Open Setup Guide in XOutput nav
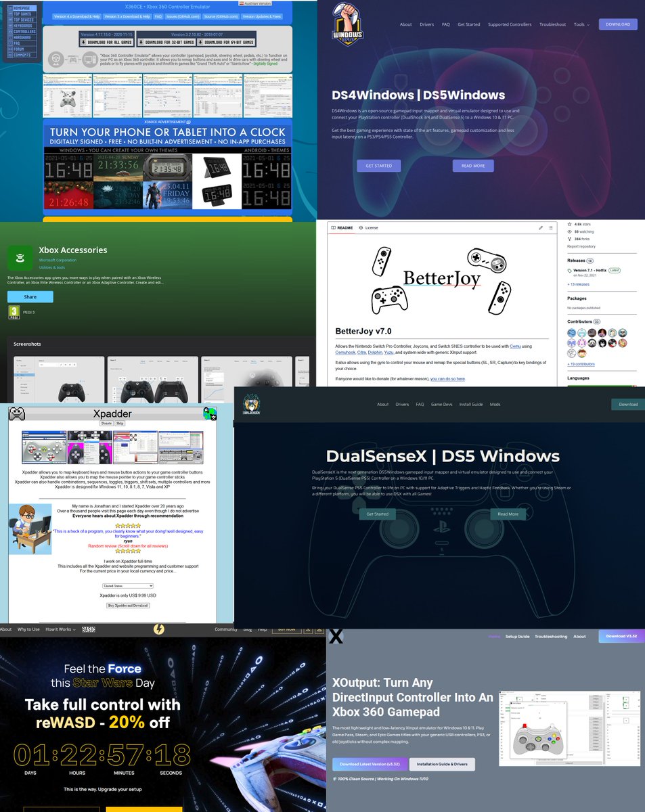Viewport: 645px width, 812px height. click(517, 637)
